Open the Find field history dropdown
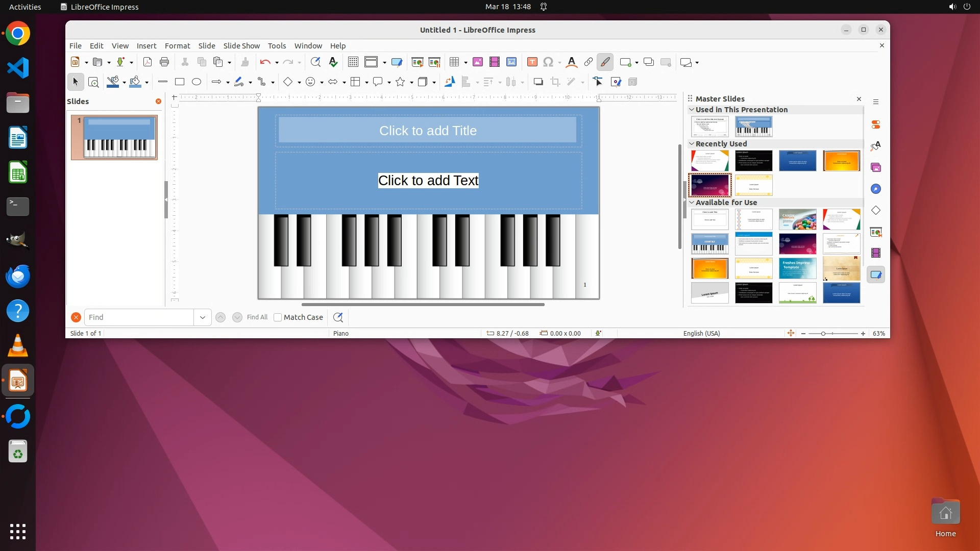This screenshot has height=551, width=980. point(203,317)
